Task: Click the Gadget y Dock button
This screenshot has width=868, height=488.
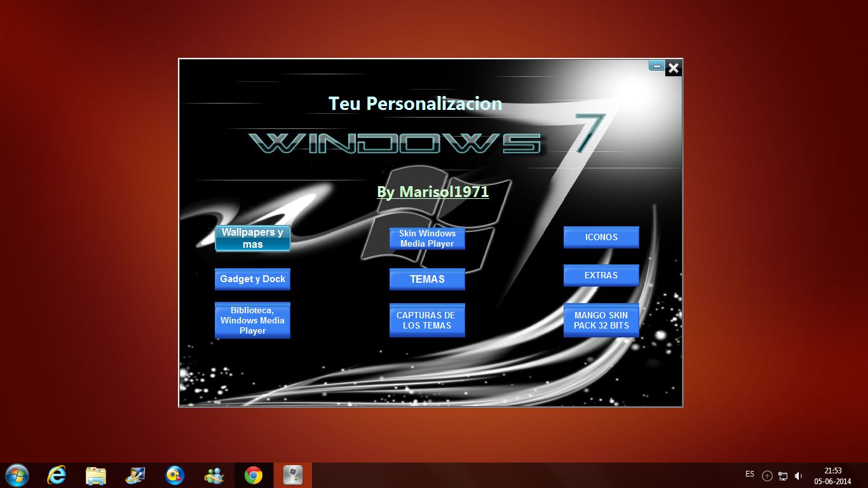Action: (253, 279)
